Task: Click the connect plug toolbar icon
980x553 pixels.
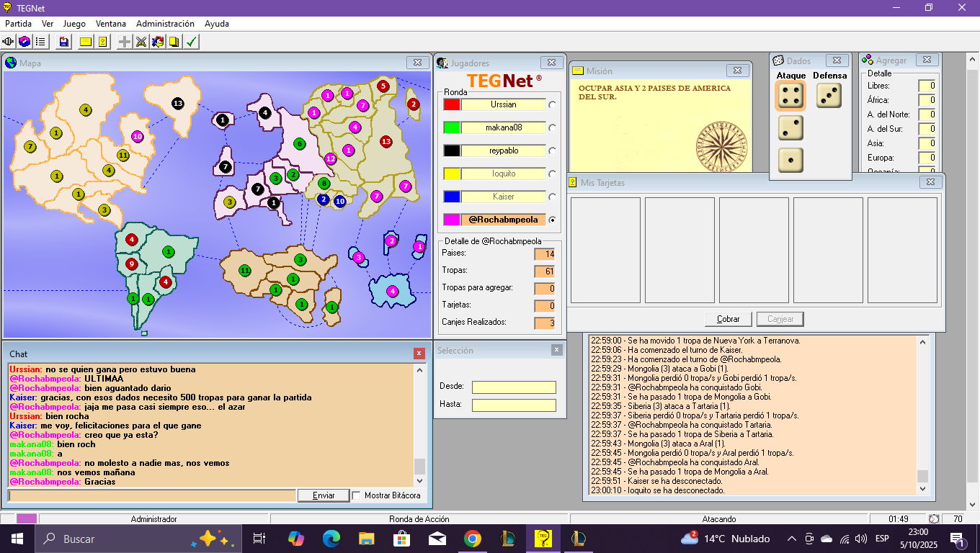Action: coord(9,42)
